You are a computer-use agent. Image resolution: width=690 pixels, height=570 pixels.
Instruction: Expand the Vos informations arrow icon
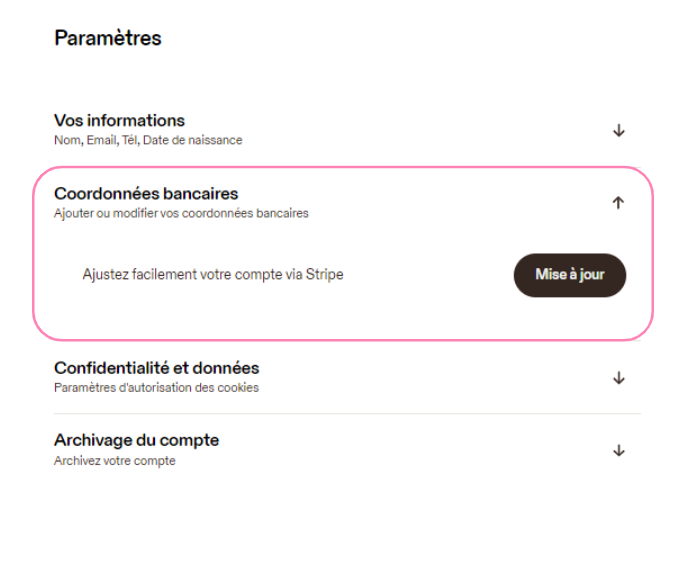[x=619, y=131]
